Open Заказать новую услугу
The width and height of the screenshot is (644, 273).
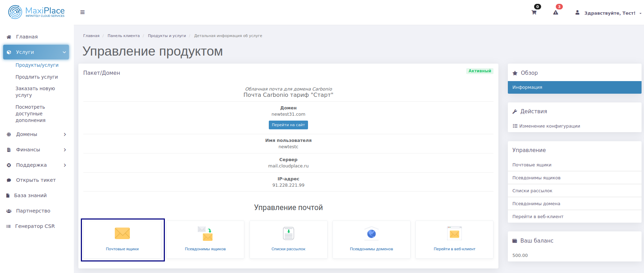35,92
